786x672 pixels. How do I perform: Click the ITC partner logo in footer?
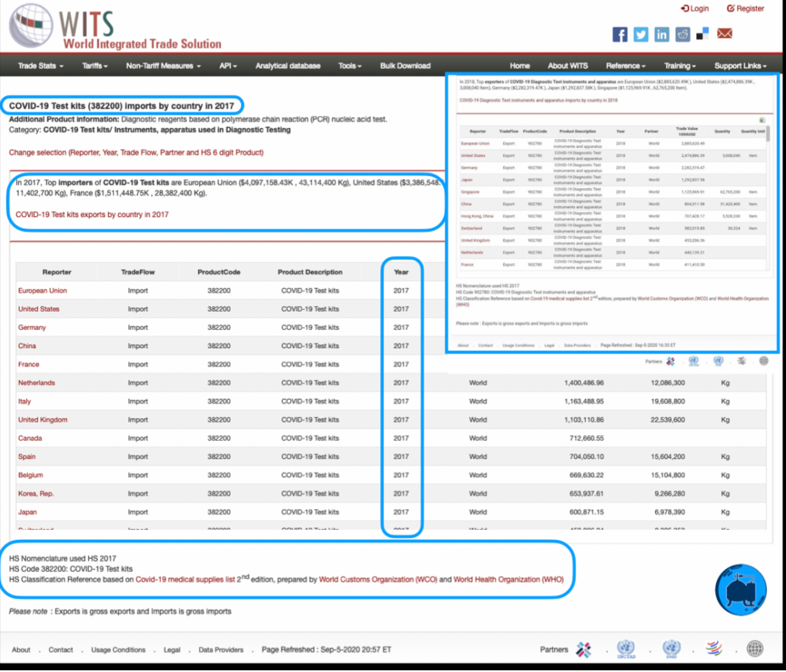tap(584, 650)
